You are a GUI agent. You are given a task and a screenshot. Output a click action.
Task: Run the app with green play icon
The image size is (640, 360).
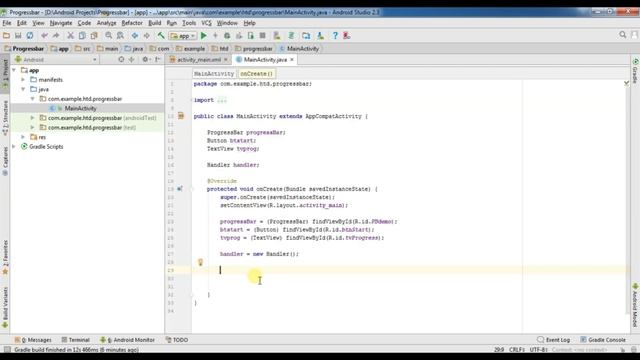(x=204, y=36)
